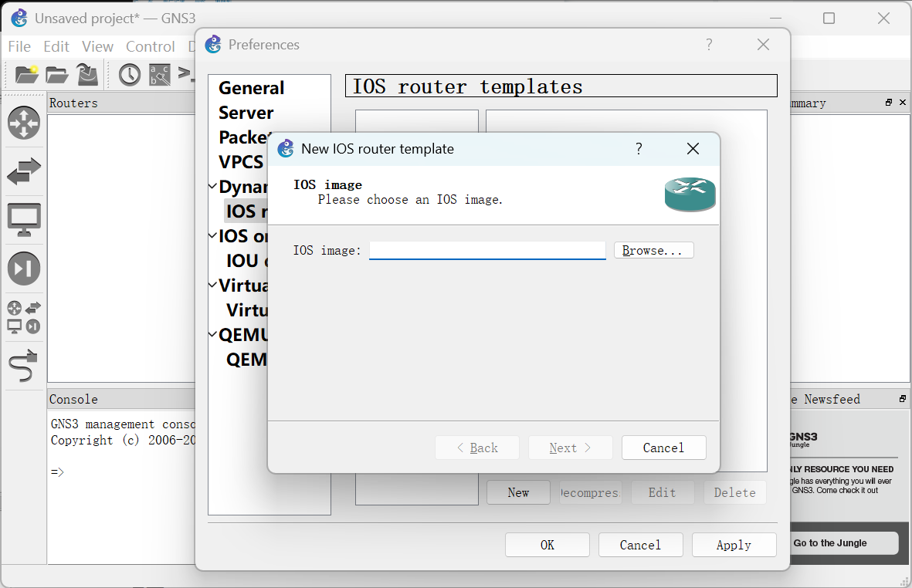The height and width of the screenshot is (588, 912).
Task: Collapse the IOS on UNIX tree section
Action: (x=212, y=235)
